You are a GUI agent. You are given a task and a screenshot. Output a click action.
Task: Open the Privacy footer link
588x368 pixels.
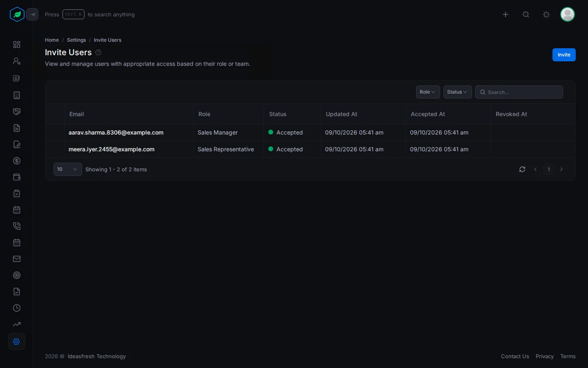545,357
